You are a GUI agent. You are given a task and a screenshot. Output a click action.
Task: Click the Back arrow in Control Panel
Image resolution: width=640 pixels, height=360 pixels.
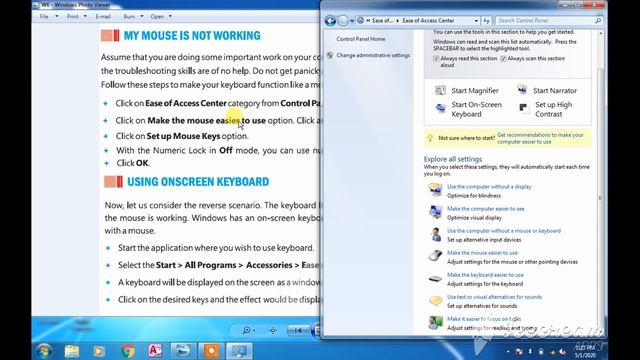coord(330,20)
